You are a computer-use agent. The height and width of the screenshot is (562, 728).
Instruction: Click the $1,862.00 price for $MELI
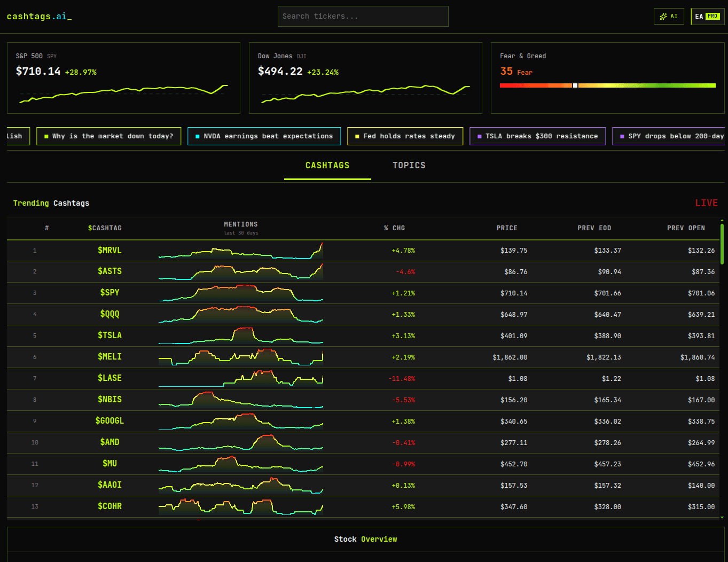tap(510, 357)
